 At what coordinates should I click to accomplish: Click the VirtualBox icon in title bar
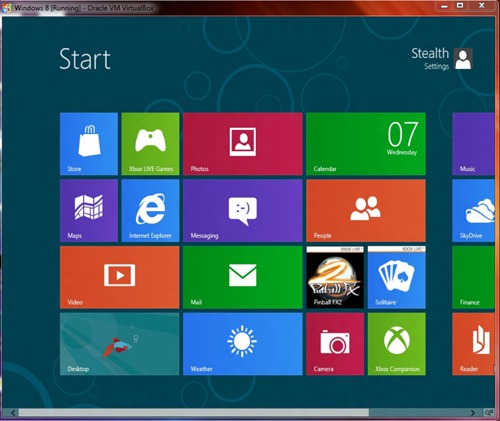tap(7, 8)
